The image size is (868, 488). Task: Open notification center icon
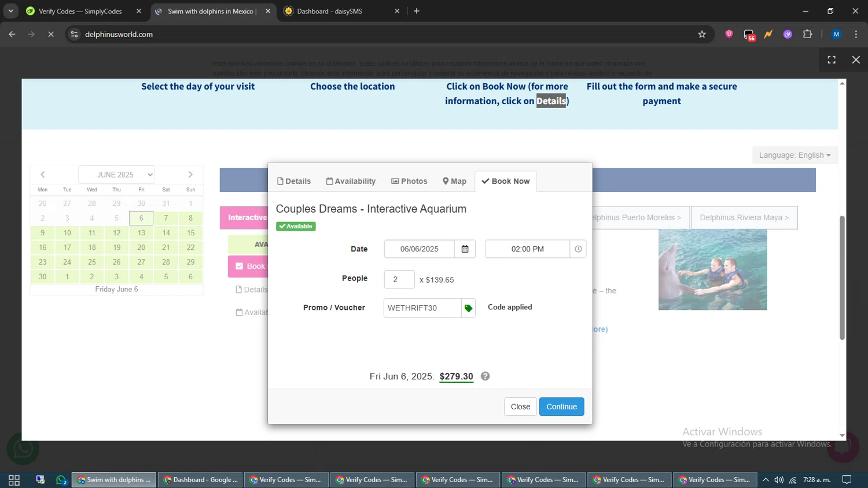point(847,480)
